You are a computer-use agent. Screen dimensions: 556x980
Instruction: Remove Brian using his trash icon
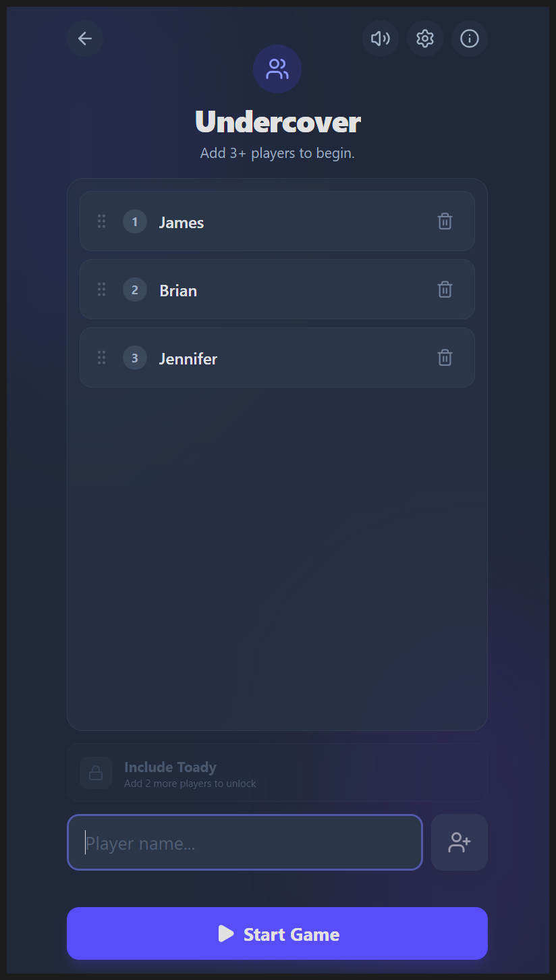click(445, 290)
